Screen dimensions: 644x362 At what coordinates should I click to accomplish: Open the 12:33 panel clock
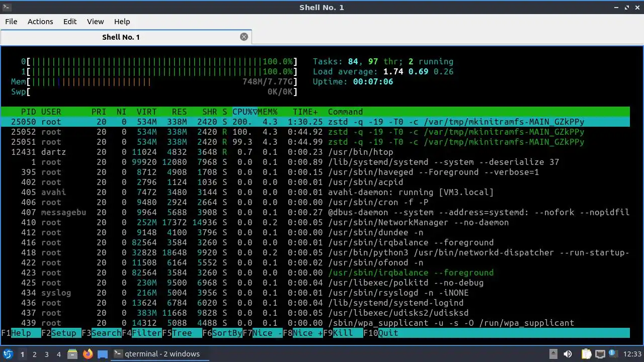click(x=632, y=354)
